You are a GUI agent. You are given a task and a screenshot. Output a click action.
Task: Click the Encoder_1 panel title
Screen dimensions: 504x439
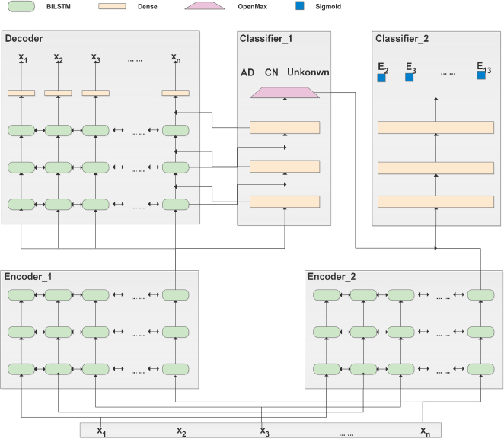tap(28, 277)
